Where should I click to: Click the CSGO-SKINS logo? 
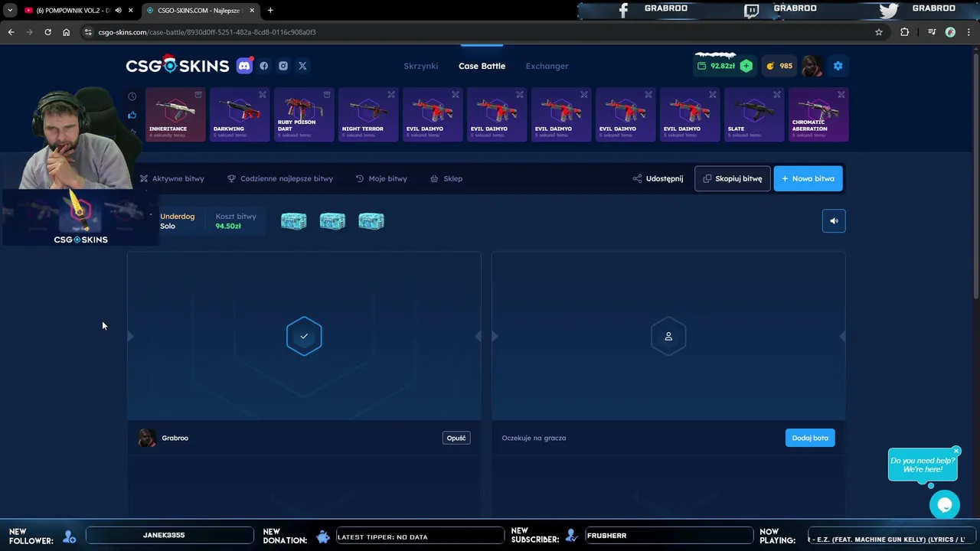pos(178,66)
